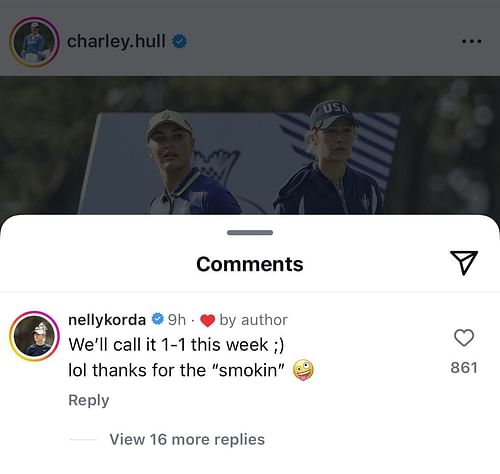
Task: Click the "by author" label
Action: 253,320
